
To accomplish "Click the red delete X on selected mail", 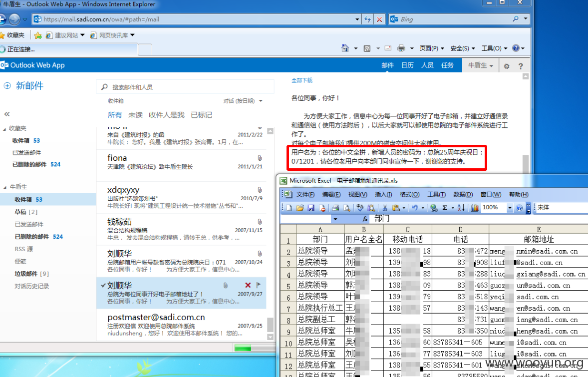I will pyautogui.click(x=248, y=285).
